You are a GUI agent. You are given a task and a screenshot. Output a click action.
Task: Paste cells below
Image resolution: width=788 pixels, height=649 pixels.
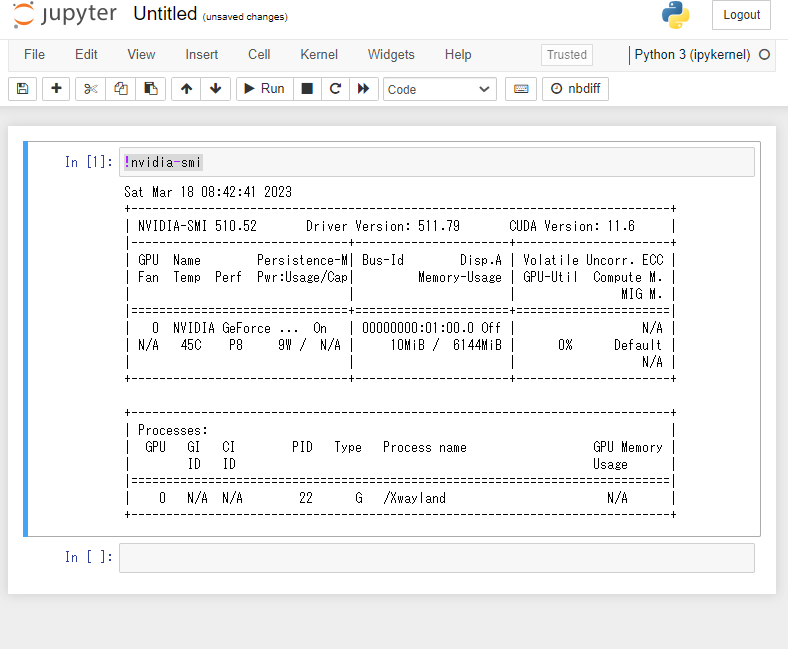pyautogui.click(x=151, y=89)
